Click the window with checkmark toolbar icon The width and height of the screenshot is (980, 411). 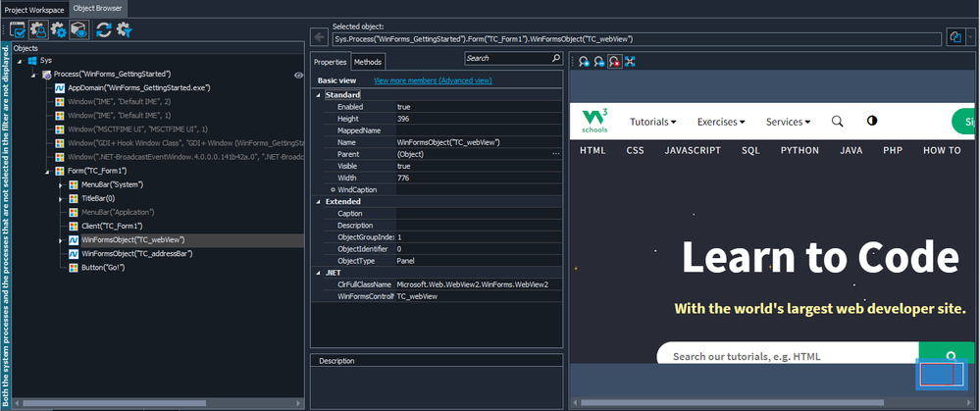tap(17, 30)
